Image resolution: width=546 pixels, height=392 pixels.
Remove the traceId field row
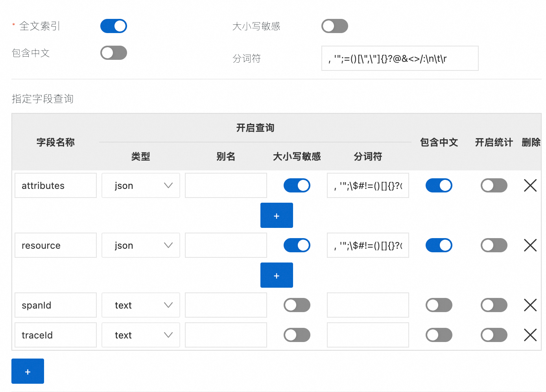coord(530,335)
